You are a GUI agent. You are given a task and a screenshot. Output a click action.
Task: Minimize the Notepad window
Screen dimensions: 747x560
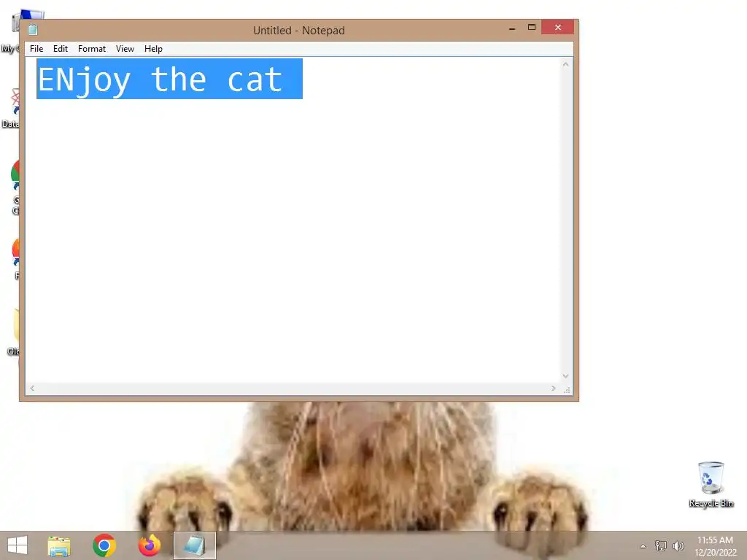(x=512, y=28)
